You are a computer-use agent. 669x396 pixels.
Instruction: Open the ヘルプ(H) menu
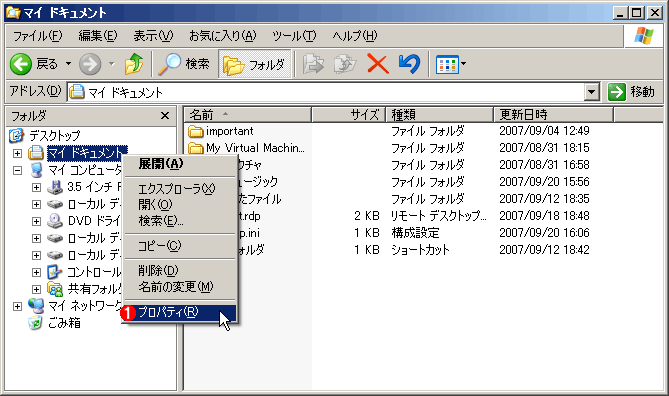click(x=355, y=36)
